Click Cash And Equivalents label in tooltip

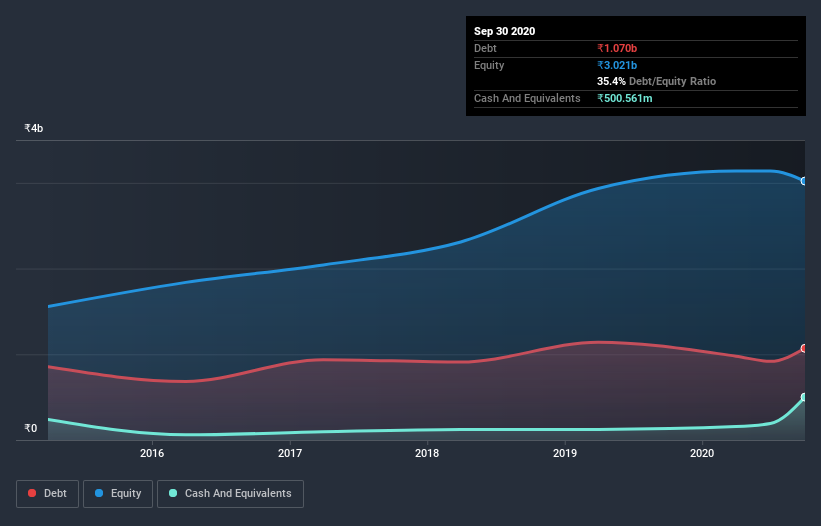coord(527,98)
